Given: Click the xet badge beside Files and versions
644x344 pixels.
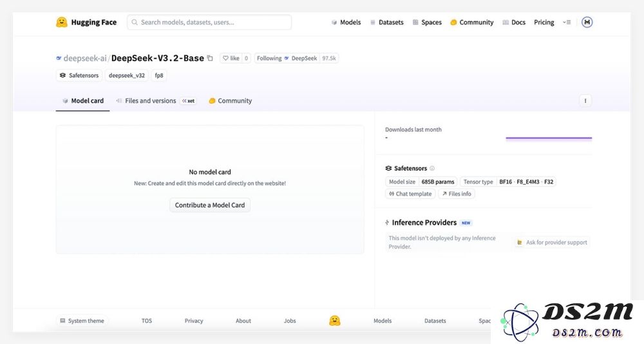Looking at the screenshot, I should pos(188,101).
